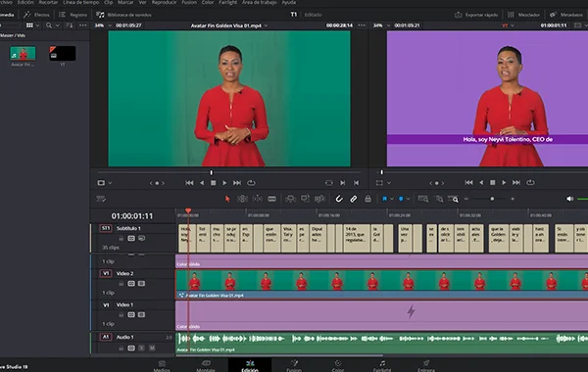Open the Marcar menu
Image resolution: width=588 pixels, height=372 pixels.
click(x=125, y=2)
